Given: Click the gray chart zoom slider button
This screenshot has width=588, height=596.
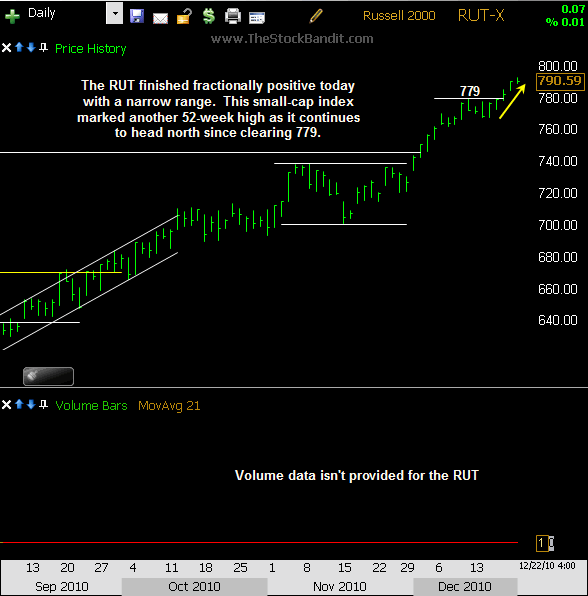Looking at the screenshot, I should (48, 376).
